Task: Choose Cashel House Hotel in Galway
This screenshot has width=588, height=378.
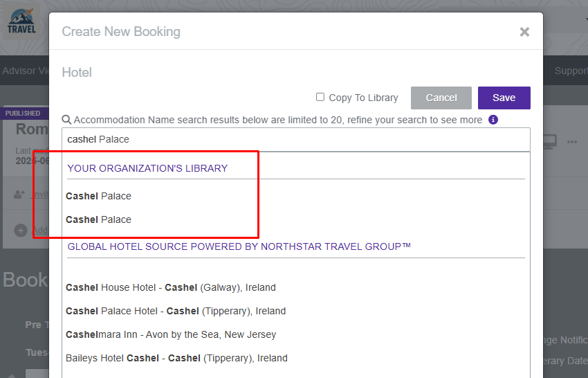Action: pyautogui.click(x=171, y=287)
